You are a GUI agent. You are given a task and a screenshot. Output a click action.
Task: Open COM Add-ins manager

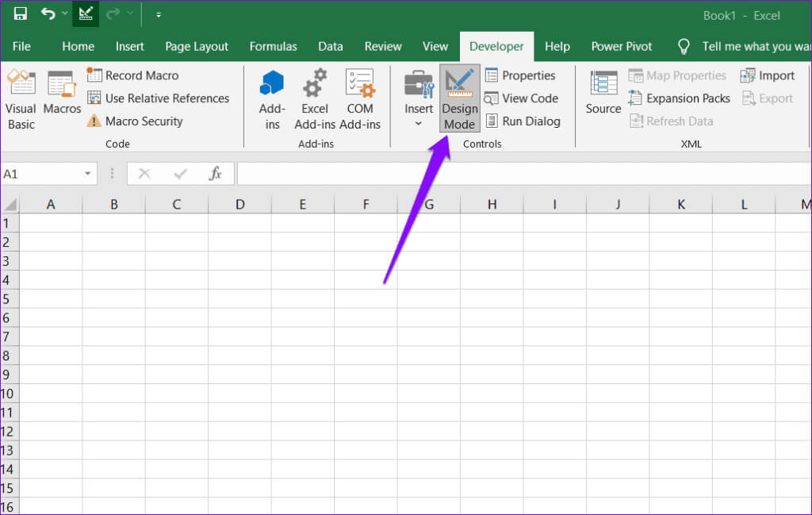(x=360, y=99)
